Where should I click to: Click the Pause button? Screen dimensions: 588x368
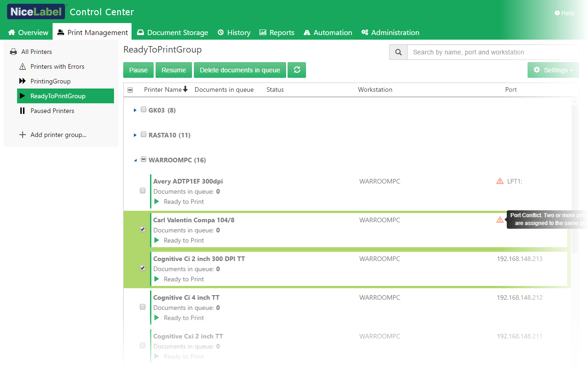click(x=138, y=70)
